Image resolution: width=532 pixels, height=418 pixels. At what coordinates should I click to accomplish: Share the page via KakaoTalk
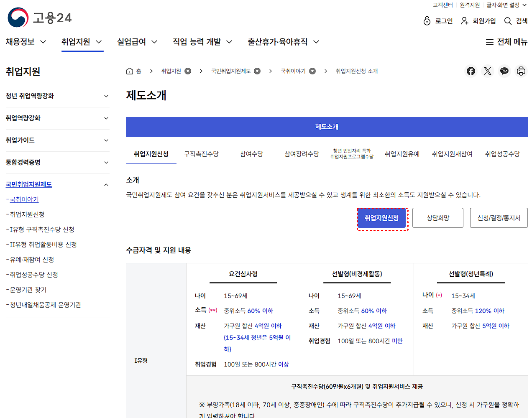point(504,71)
